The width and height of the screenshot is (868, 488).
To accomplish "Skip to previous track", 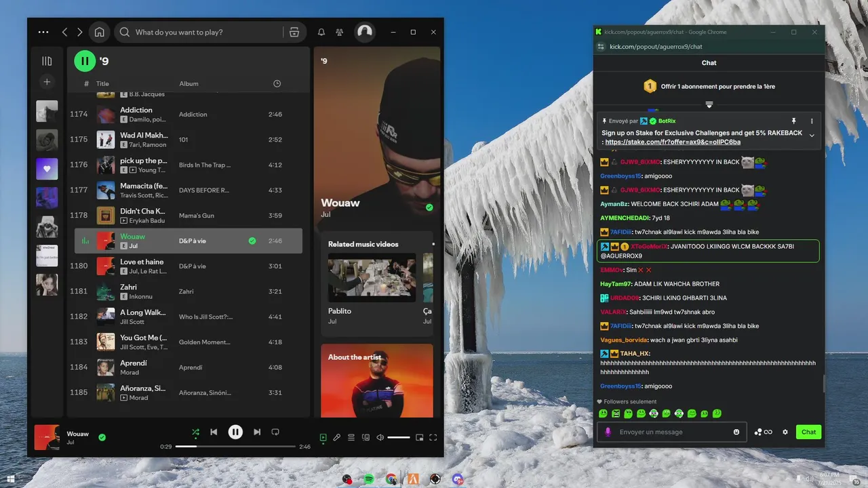I will pos(214,432).
